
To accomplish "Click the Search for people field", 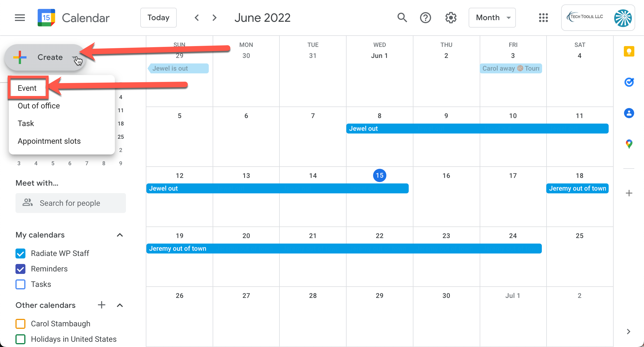I will [x=70, y=203].
